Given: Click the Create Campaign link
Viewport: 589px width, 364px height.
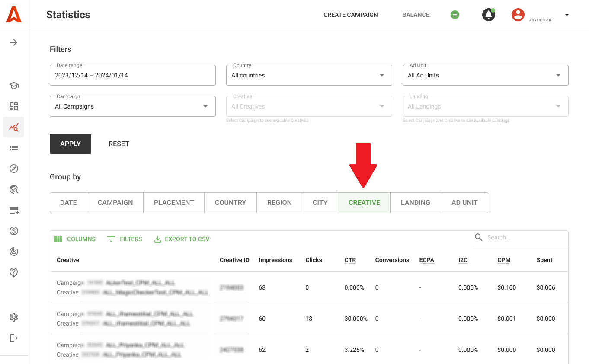Looking at the screenshot, I should point(350,15).
